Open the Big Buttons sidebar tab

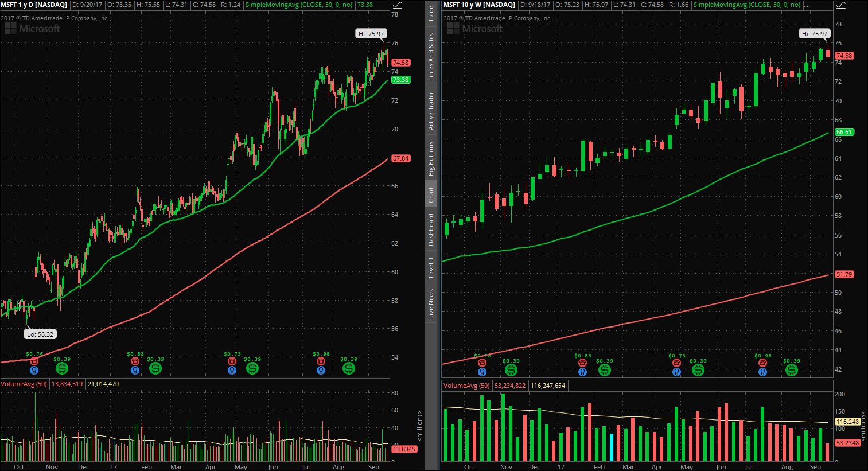pyautogui.click(x=431, y=158)
